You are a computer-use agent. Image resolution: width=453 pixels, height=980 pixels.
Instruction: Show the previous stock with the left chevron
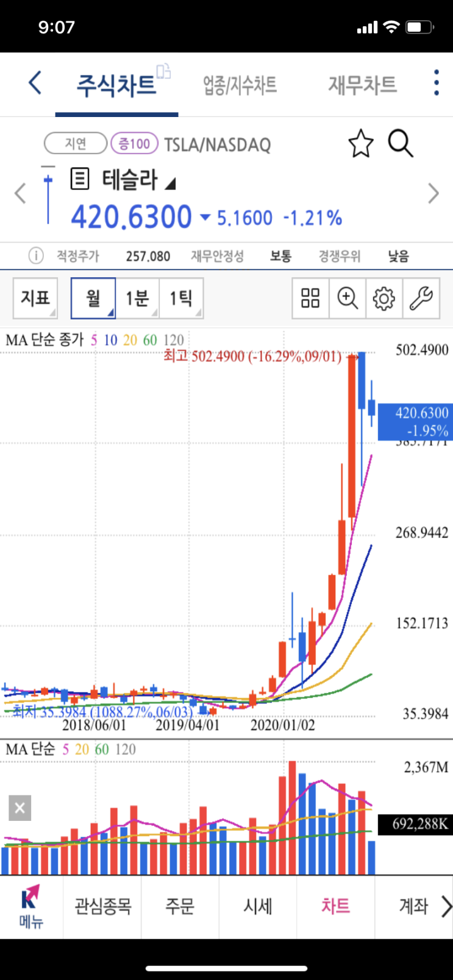pos(21,194)
